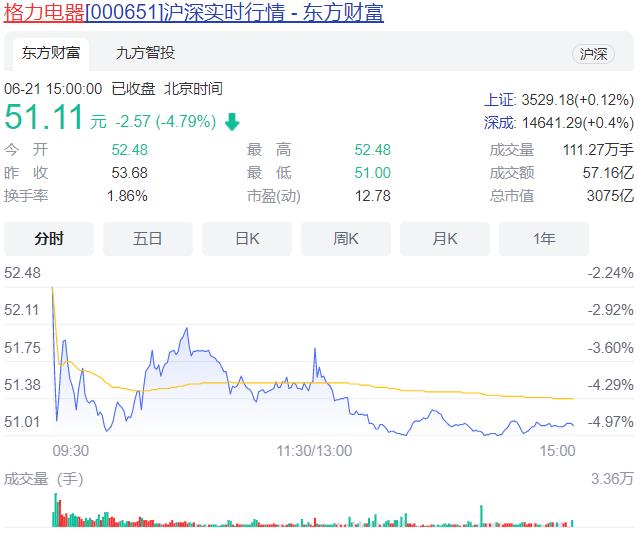Screen dimensions: 642x535
Task: Click the 51.01 price axis label
Action: pos(23,422)
